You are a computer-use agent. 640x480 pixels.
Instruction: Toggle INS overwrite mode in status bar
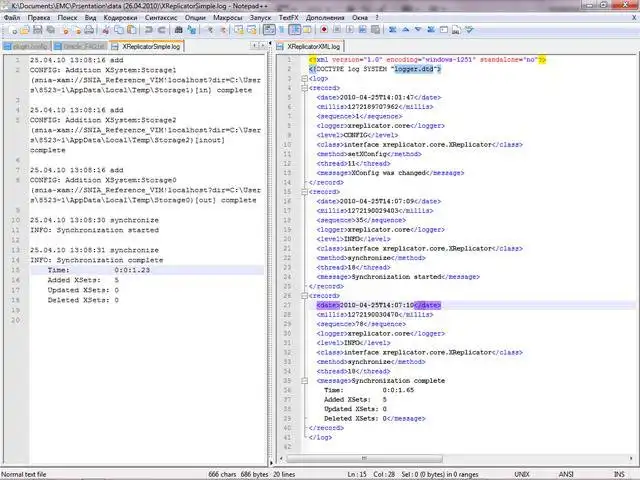click(620, 473)
